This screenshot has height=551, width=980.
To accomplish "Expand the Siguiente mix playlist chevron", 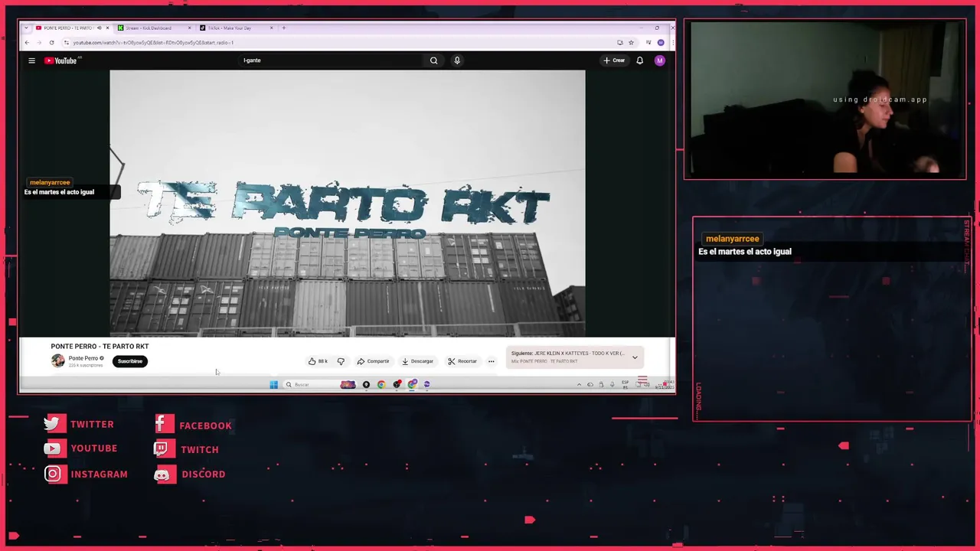I will click(x=635, y=357).
